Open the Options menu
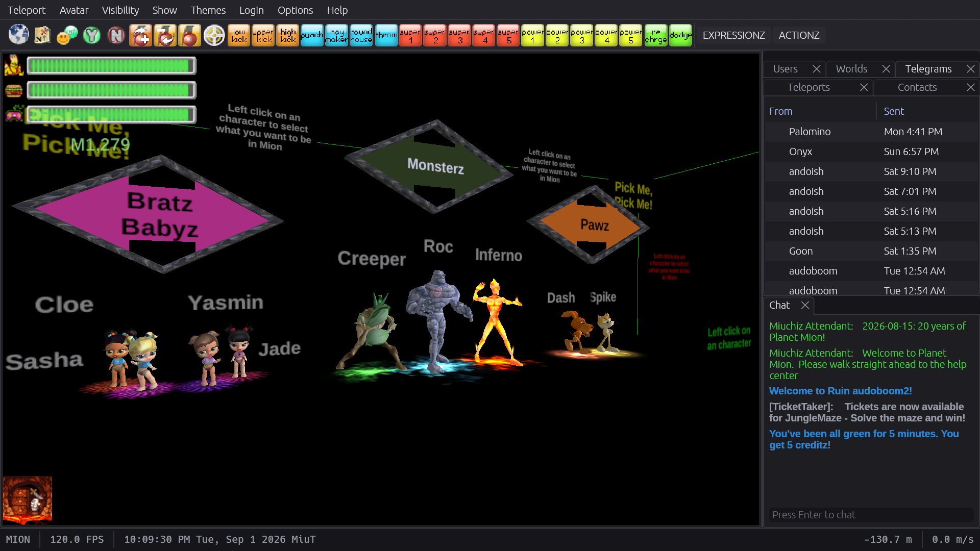The width and height of the screenshot is (980, 551). tap(296, 10)
